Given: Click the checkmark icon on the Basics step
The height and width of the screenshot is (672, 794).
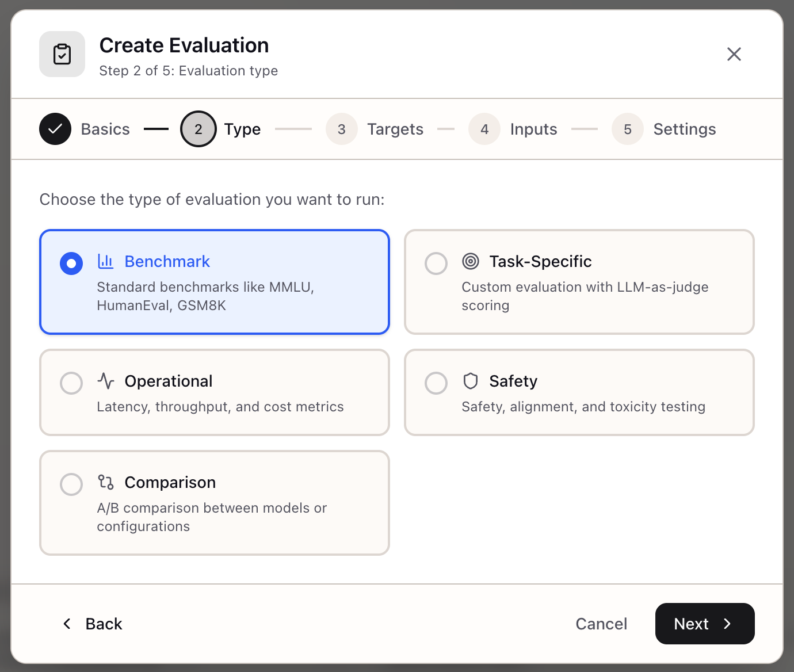Looking at the screenshot, I should point(55,128).
